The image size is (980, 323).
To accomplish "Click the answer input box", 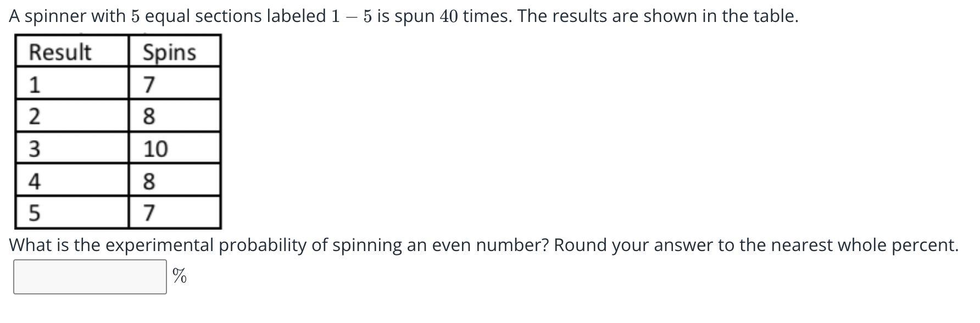I will [90, 277].
